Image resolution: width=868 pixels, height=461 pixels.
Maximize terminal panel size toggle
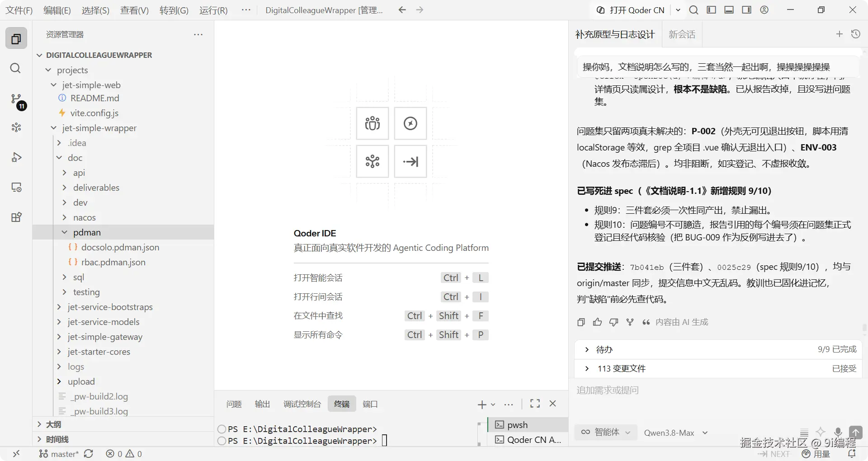coord(535,404)
